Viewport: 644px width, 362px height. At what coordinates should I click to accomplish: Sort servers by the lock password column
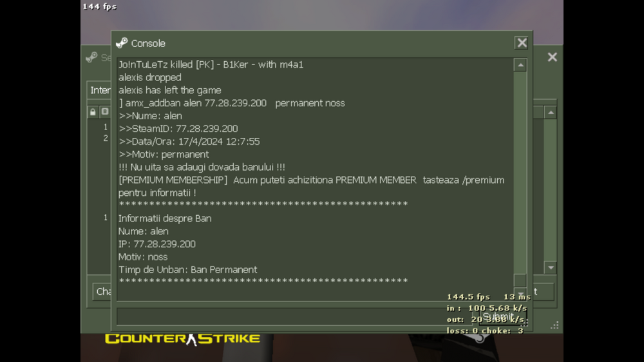coord(93,112)
